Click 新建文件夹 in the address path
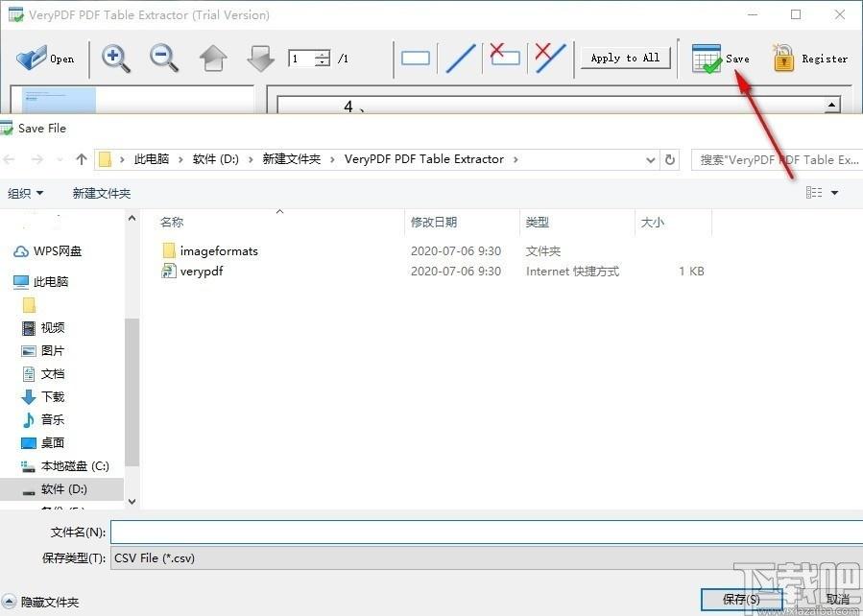The image size is (863, 616). pyautogui.click(x=291, y=159)
